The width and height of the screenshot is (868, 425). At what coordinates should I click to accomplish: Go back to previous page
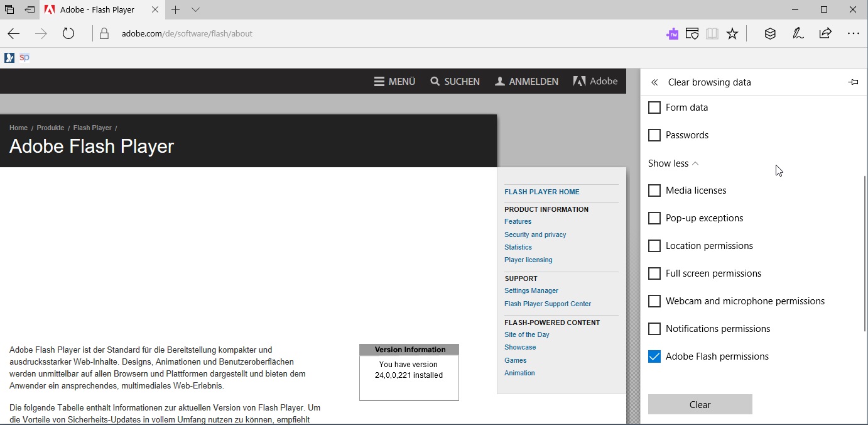(x=14, y=34)
